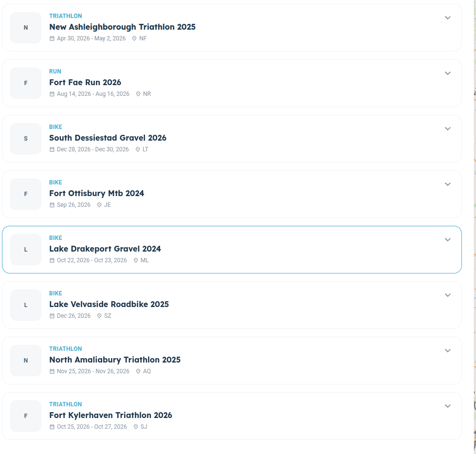Click the F avatar of Fort Kylerhaven Triathlon
The width and height of the screenshot is (476, 454).
point(26,416)
